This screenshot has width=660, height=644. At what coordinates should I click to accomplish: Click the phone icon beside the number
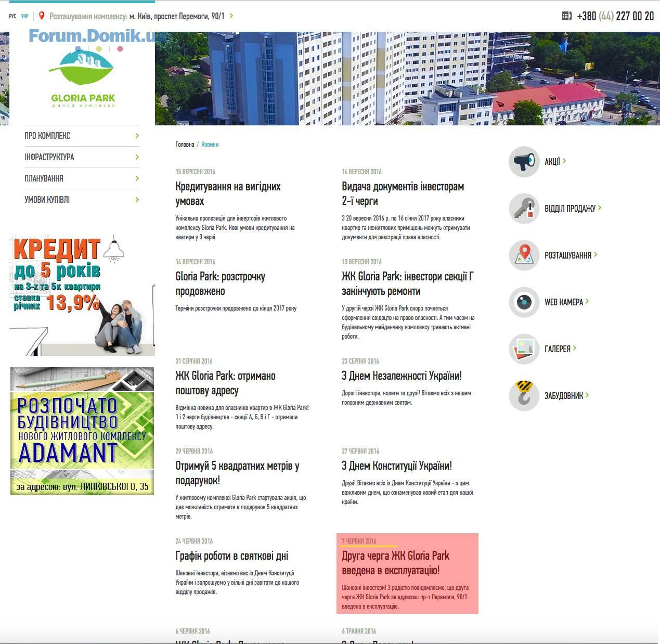[x=567, y=16]
